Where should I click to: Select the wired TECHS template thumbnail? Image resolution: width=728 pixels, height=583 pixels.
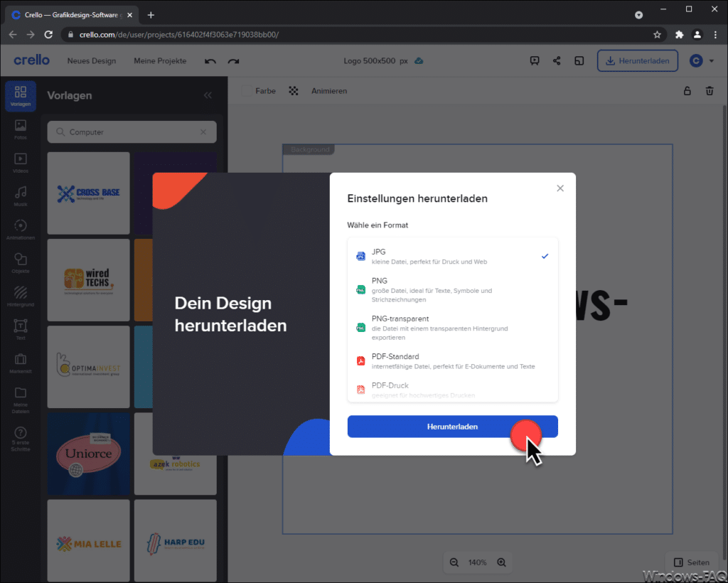click(89, 280)
